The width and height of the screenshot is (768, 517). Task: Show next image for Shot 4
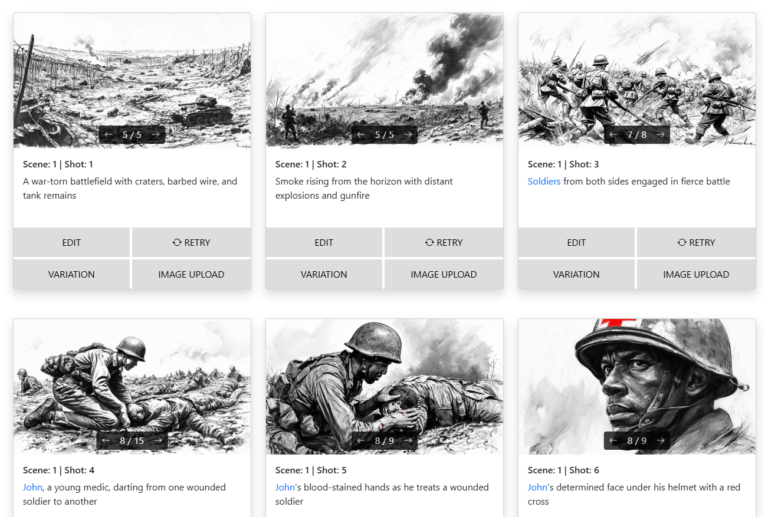point(159,441)
